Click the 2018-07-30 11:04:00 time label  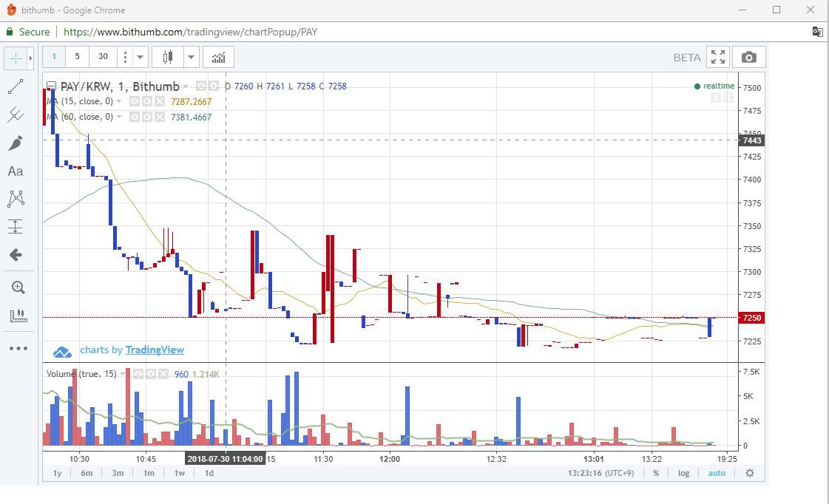226,459
